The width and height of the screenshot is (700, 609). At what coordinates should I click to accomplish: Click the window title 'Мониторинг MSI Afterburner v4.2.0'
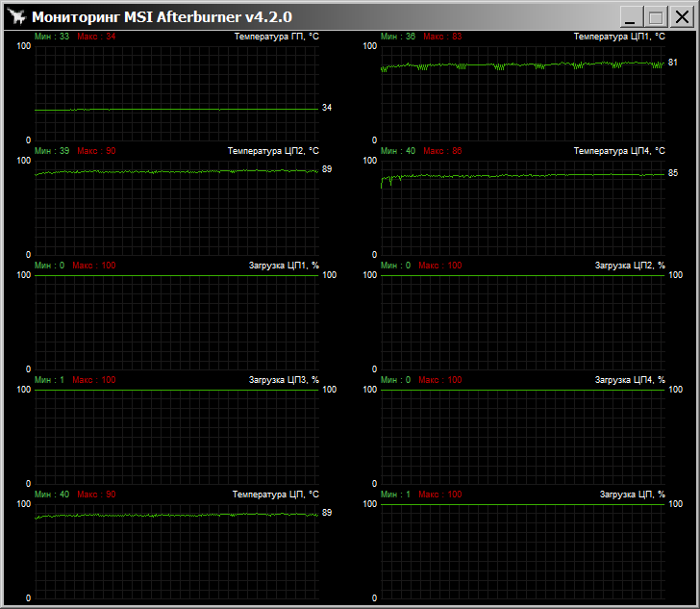pyautogui.click(x=162, y=17)
